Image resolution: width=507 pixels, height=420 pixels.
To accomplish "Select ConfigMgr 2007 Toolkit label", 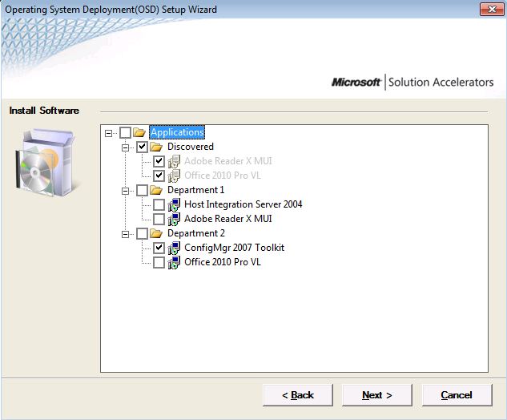I will tap(234, 248).
